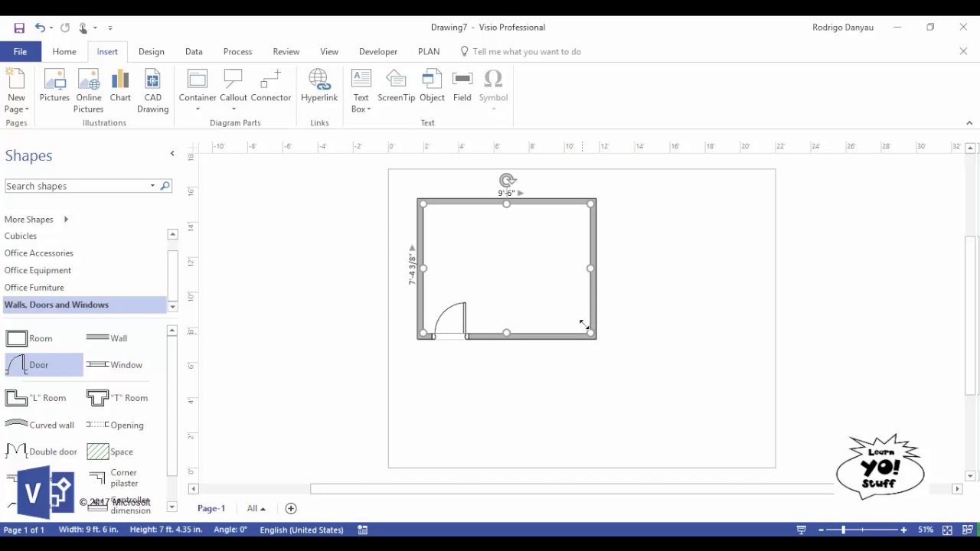Open New Page dropdown arrow
Screen dimensions: 980x551
(27, 109)
